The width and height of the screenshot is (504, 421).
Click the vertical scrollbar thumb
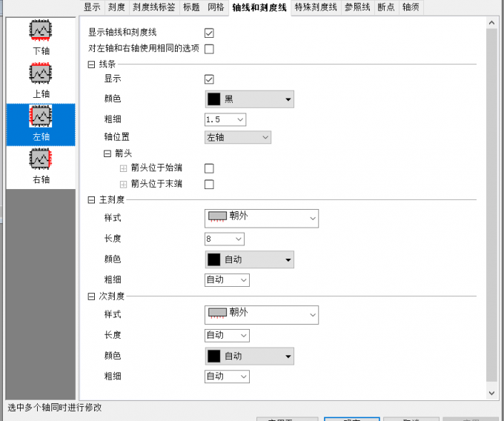click(491, 205)
